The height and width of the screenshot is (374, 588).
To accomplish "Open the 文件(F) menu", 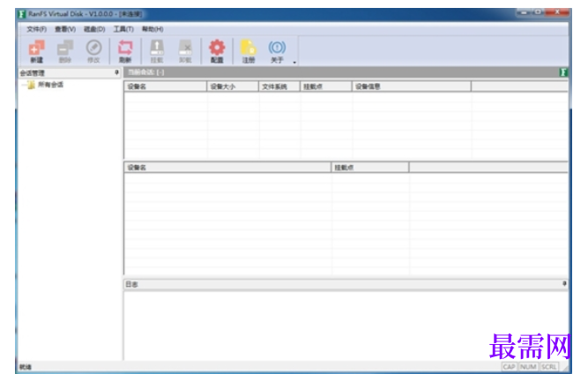I will pyautogui.click(x=36, y=29).
